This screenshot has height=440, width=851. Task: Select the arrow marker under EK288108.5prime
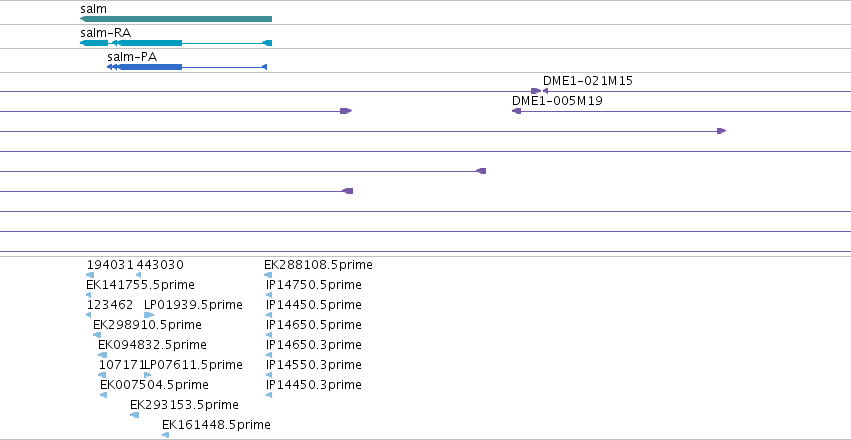(x=268, y=275)
